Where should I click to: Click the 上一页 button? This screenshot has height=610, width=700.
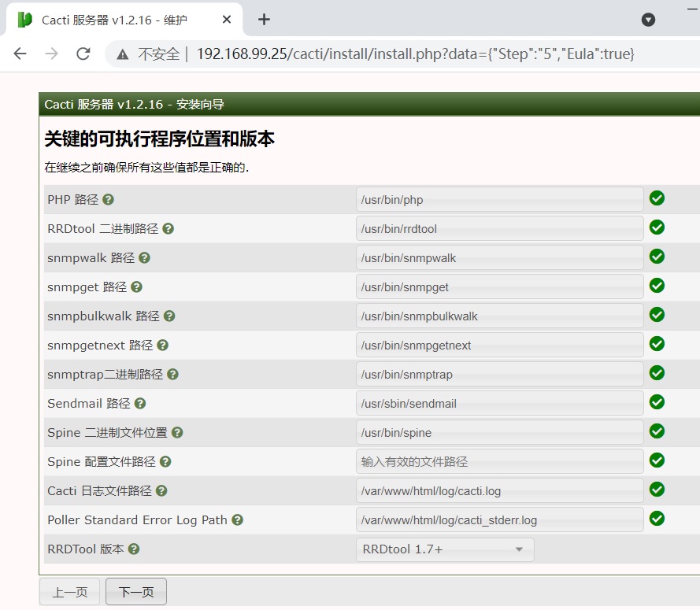coord(70,592)
